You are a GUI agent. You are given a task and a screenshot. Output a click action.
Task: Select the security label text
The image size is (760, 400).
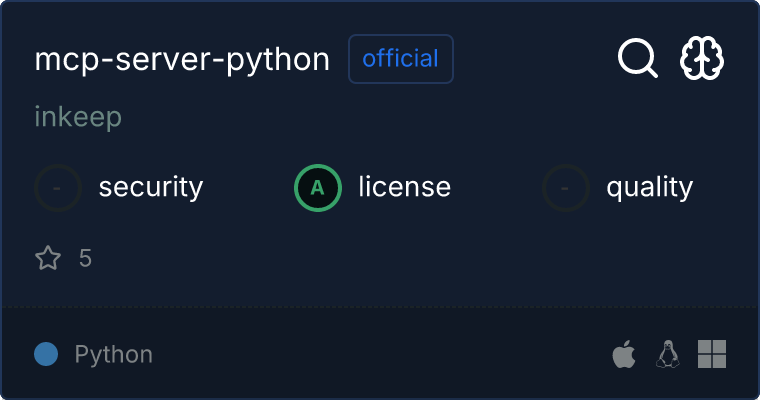point(151,187)
